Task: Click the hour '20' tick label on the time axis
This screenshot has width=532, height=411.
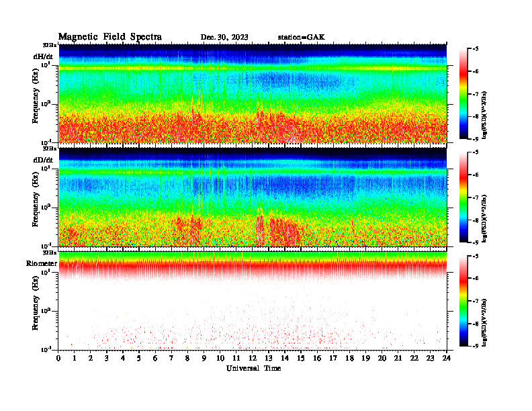Action: click(382, 359)
